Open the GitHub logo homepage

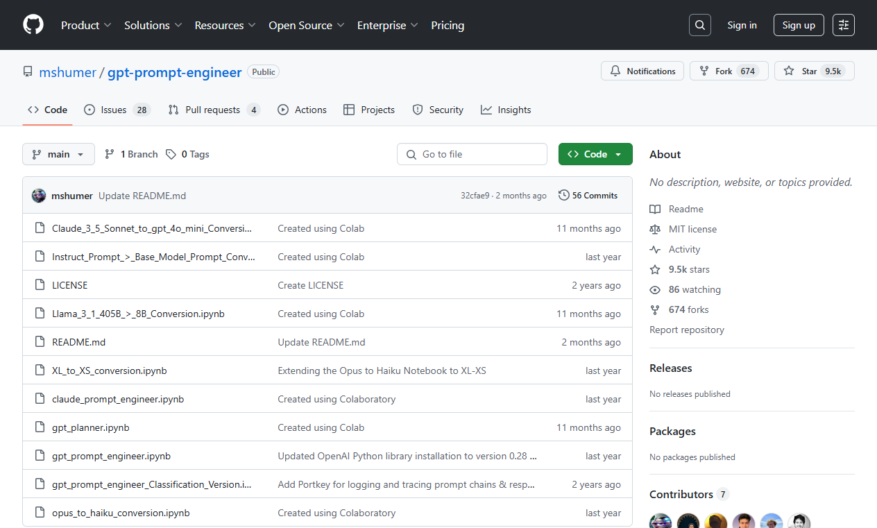point(33,25)
